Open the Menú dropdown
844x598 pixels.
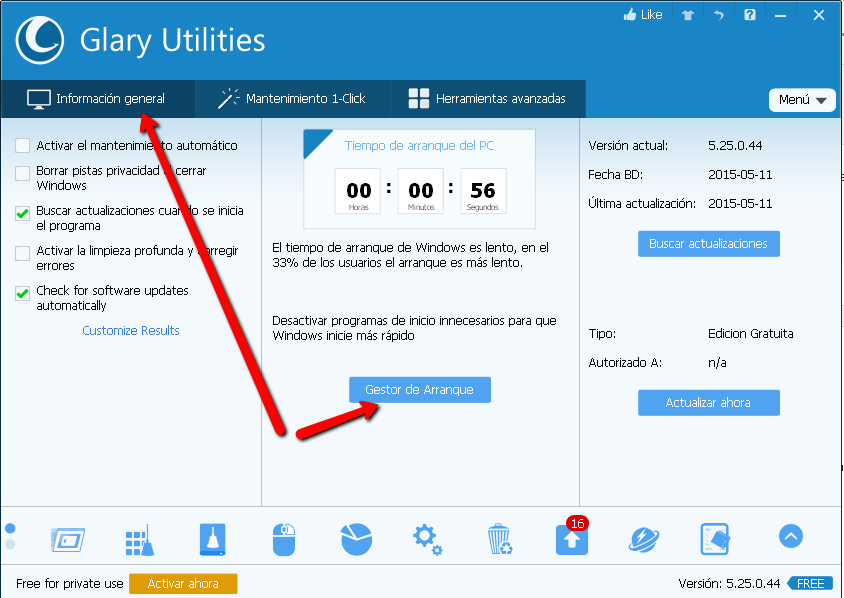click(802, 100)
